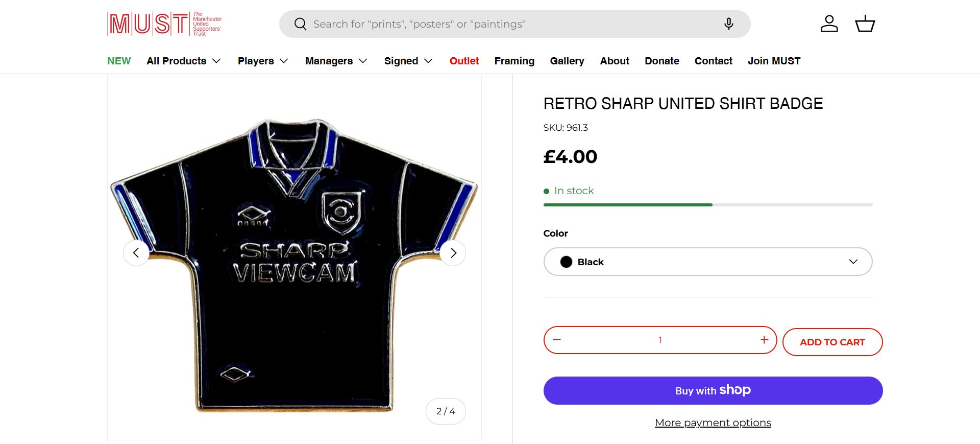Decrease quantity with minus button
The height and width of the screenshot is (444, 980).
point(557,340)
